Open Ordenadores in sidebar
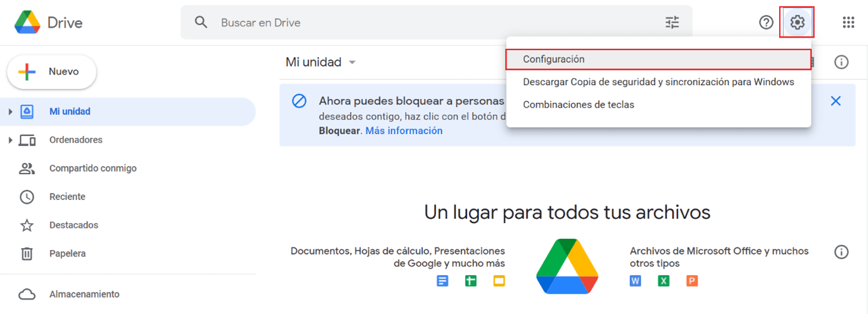The image size is (868, 314). click(x=128, y=140)
